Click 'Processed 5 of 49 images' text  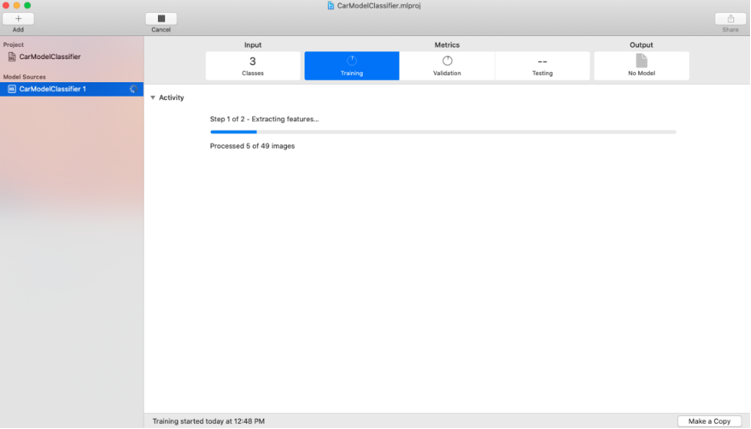[x=252, y=146]
